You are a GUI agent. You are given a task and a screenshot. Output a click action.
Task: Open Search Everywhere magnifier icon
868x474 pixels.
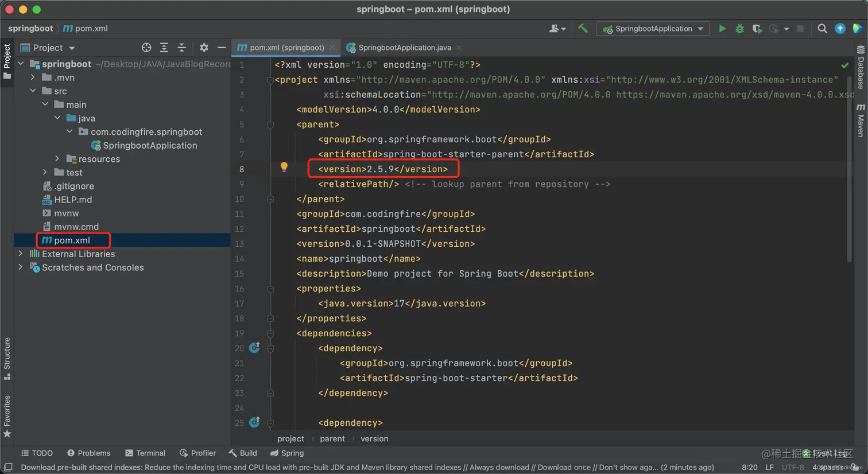pyautogui.click(x=822, y=29)
